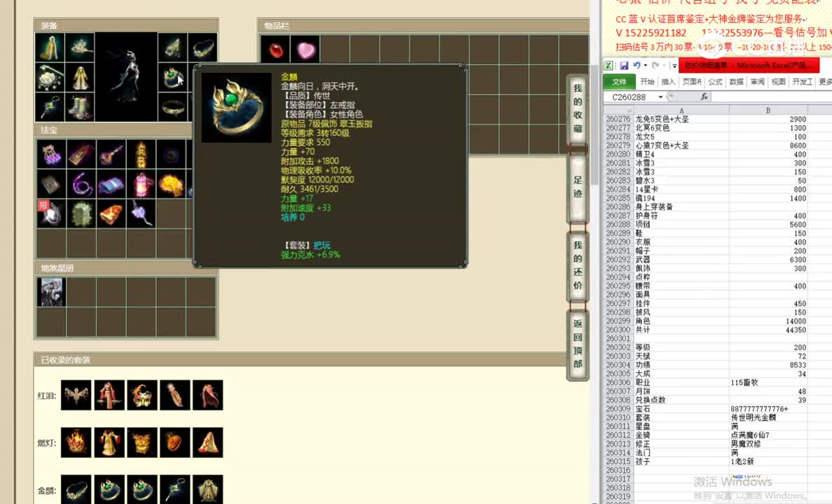Click the Excel formula bar input
Image resolution: width=832 pixels, height=504 pixels.
point(771,97)
